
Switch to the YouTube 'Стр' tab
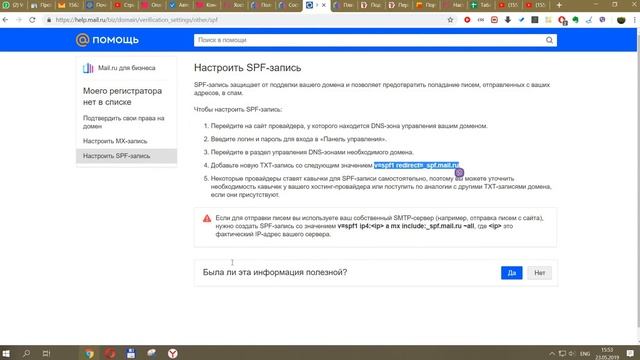(x=124, y=5)
